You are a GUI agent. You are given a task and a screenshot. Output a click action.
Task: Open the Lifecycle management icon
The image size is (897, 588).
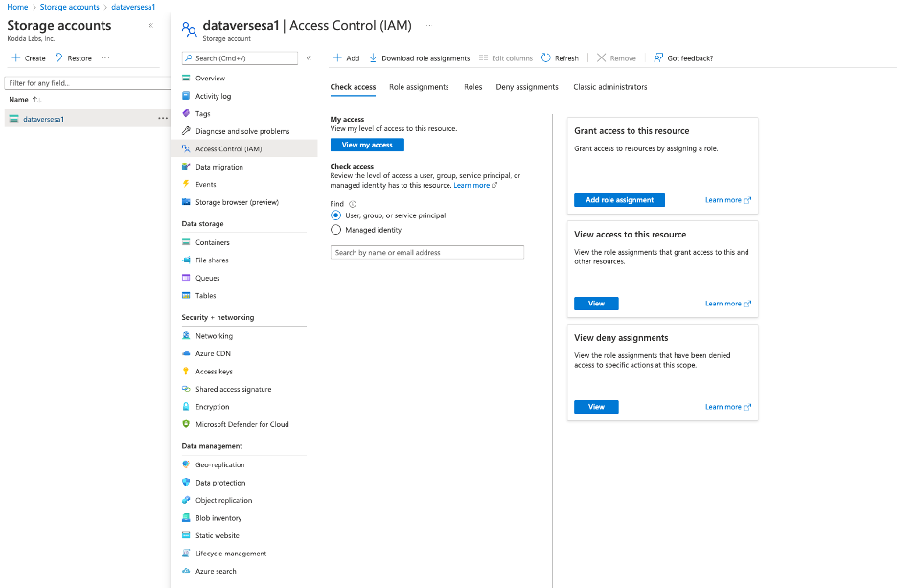pos(186,554)
